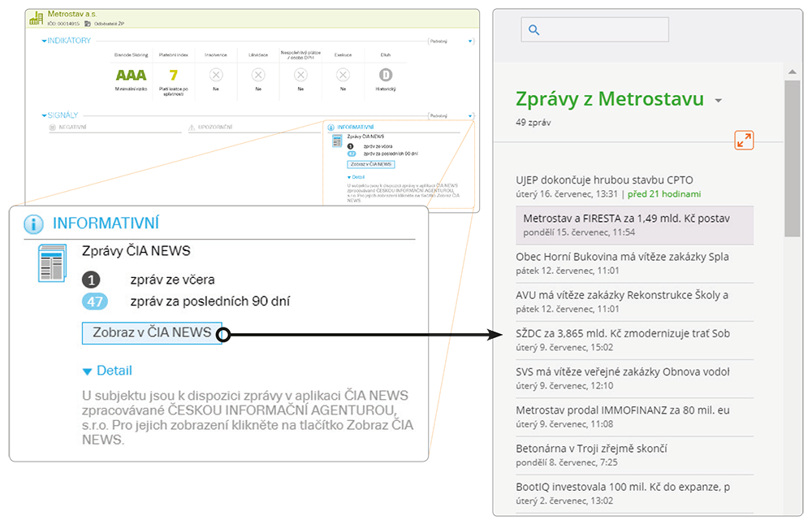Toggle the small Detail expander in overview panel
812x525 pixels.
[356, 177]
